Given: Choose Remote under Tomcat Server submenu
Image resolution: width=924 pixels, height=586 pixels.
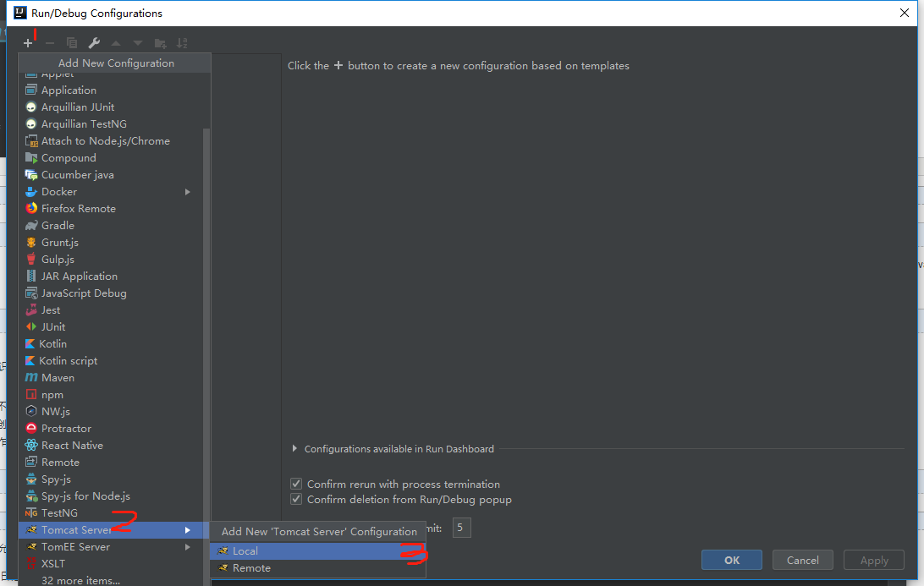Looking at the screenshot, I should click(317, 568).
